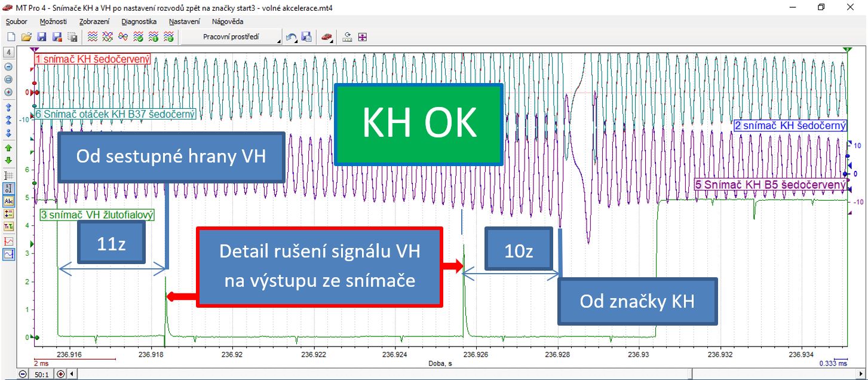Toggle the red line graph view icon

point(9,241)
